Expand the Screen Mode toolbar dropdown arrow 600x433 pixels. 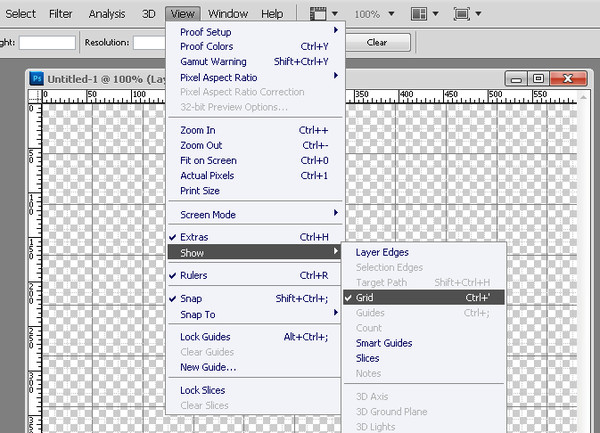click(478, 14)
